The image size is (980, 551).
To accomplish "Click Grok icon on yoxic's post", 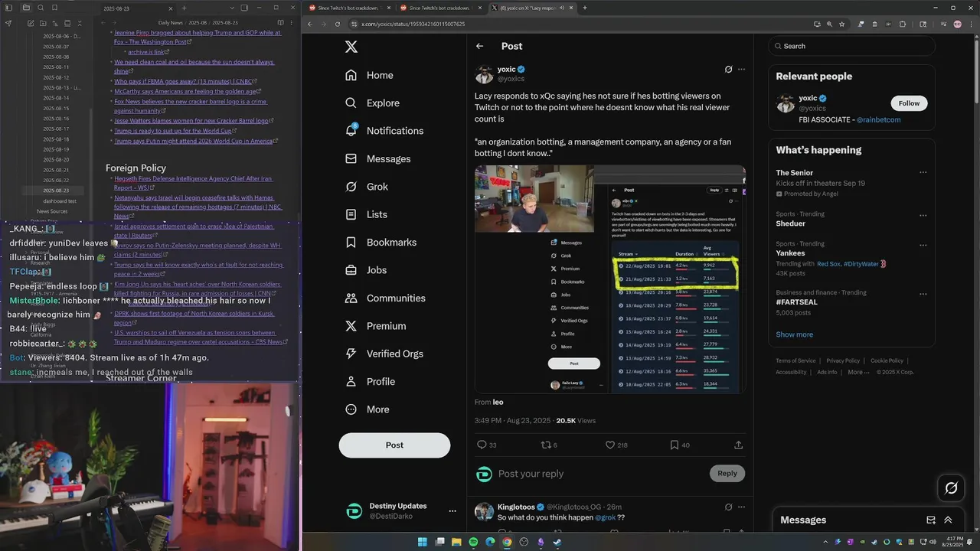I will tap(729, 70).
